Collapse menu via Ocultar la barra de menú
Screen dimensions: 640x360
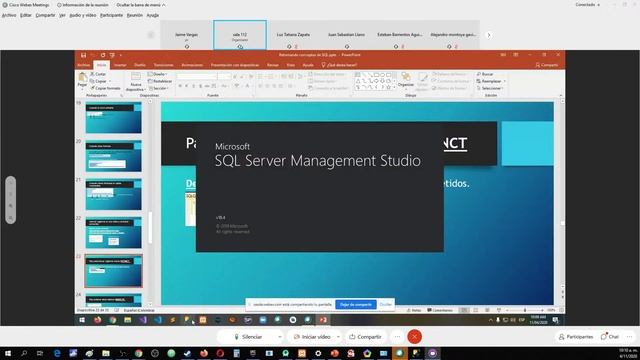[141, 5]
